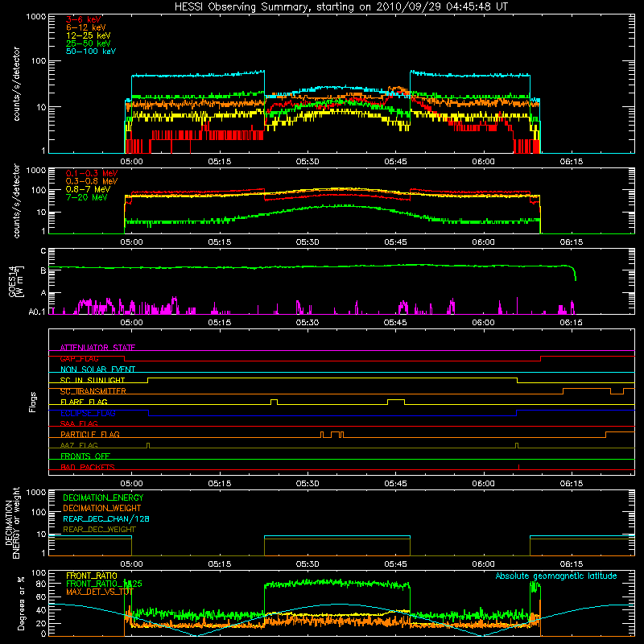The image size is (644, 644).
Task: Click the first FLARE_FLAG pulse near 05:24
Action: point(274,402)
